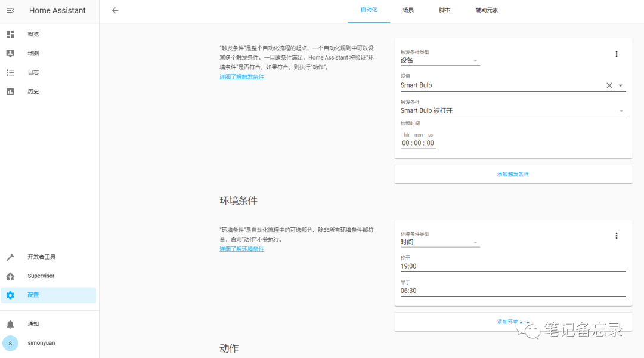This screenshot has width=644, height=358.
Task: Expand the 触发条件类型 dropdown showing 设备
Action: [x=440, y=60]
